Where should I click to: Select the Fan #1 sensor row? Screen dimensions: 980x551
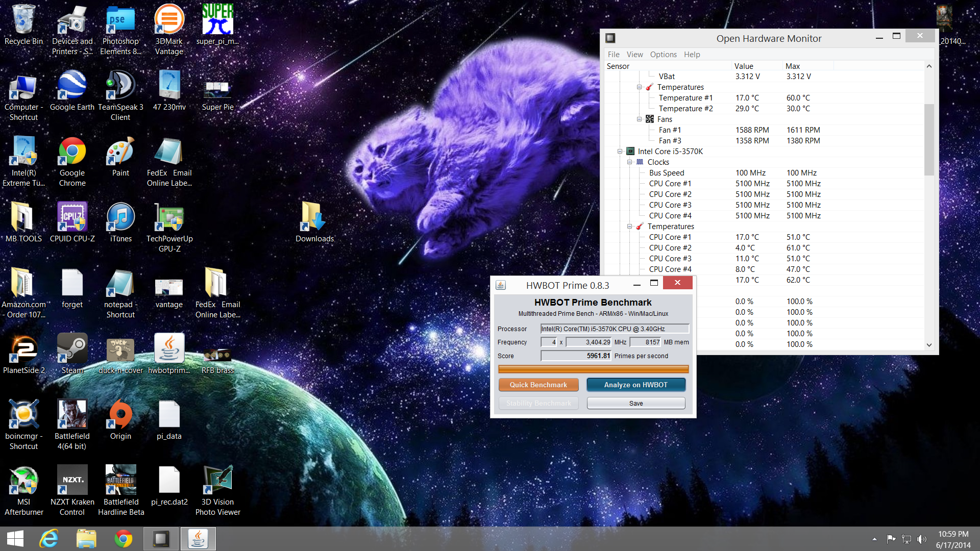(x=764, y=130)
